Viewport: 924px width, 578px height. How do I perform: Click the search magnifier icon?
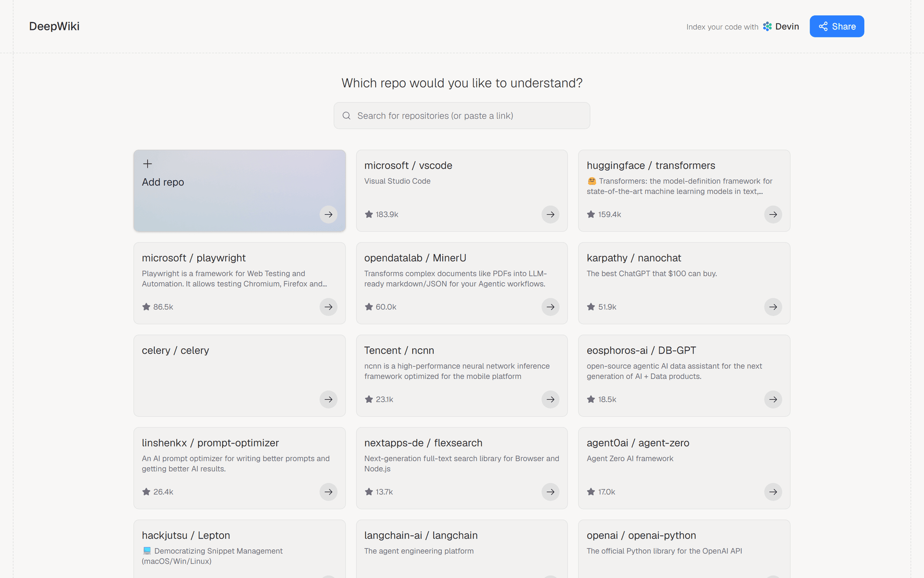pos(346,116)
